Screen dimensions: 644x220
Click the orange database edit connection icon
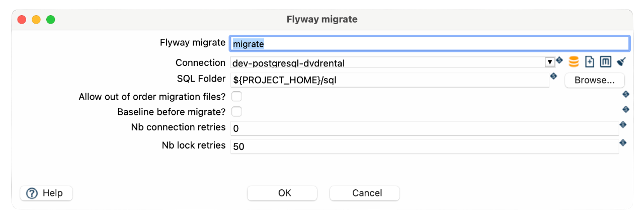(x=574, y=62)
